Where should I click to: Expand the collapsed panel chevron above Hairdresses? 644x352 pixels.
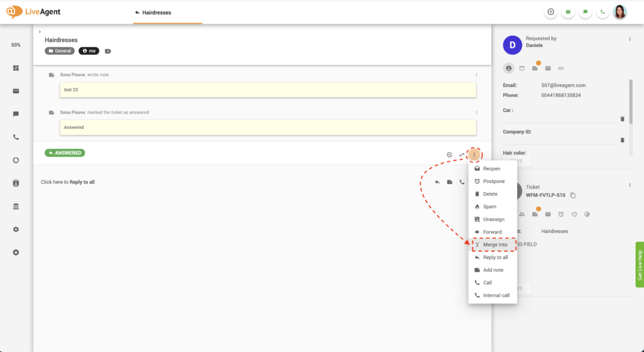[40, 31]
